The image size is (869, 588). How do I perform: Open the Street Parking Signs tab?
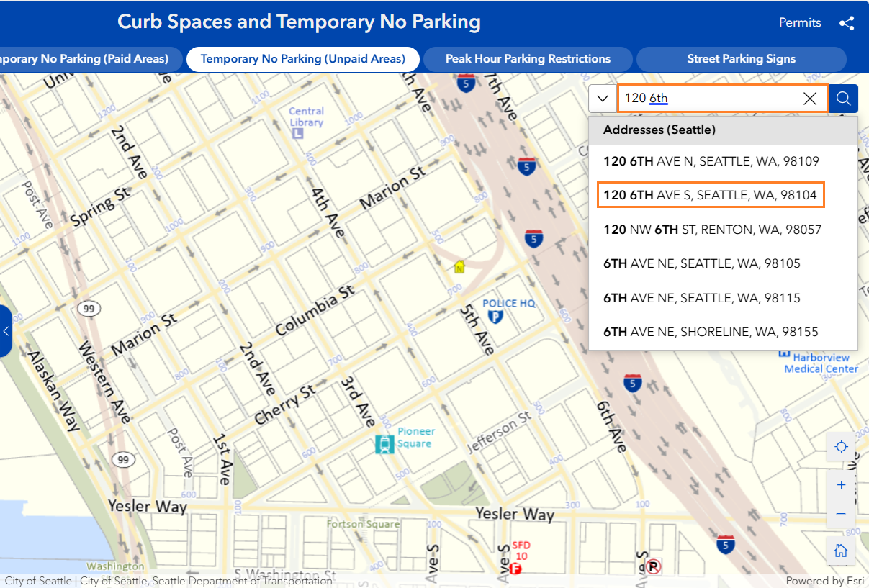(x=741, y=59)
